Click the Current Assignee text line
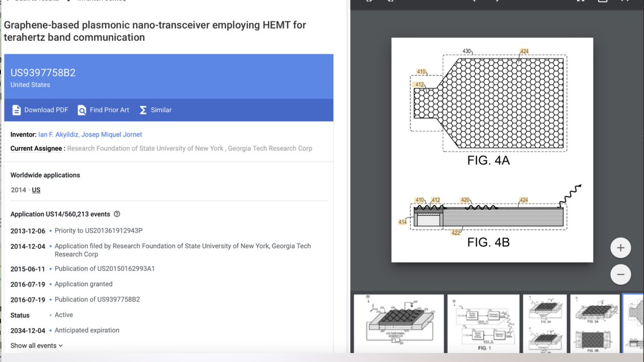Screen dimensions: 644x362 click(x=161, y=149)
